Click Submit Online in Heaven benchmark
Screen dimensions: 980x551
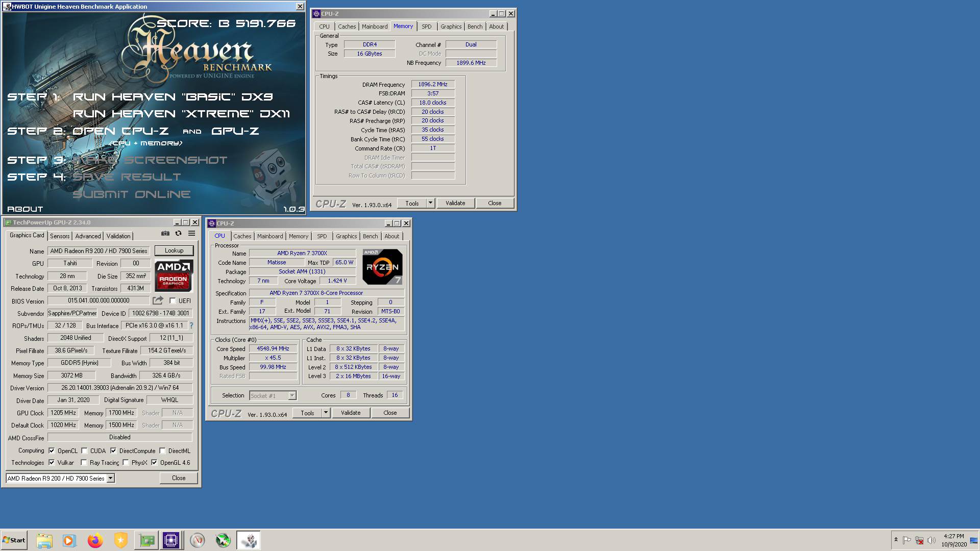[x=132, y=194]
